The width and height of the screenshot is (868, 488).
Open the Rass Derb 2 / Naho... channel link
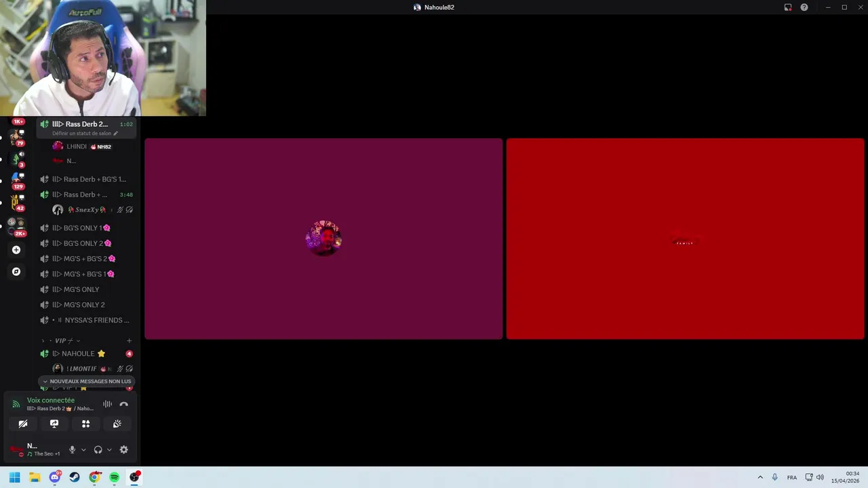click(x=60, y=409)
